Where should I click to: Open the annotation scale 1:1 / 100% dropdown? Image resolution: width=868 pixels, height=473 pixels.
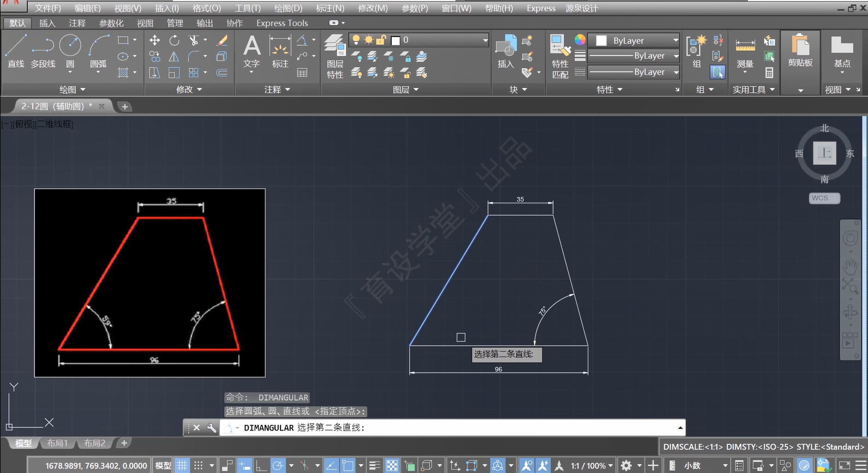[592, 465]
